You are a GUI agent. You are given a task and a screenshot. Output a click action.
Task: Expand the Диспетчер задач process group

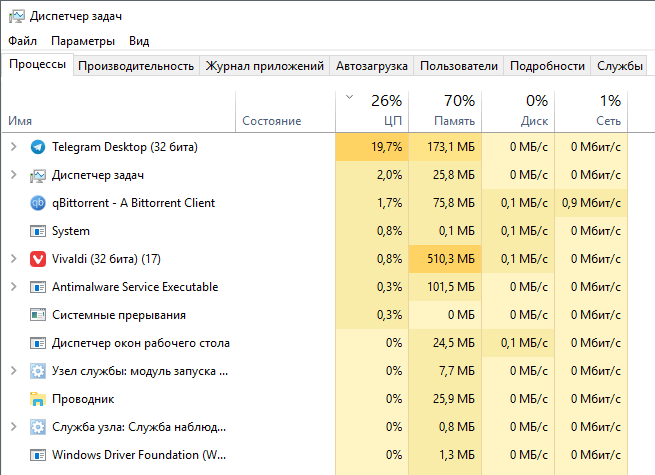tap(13, 175)
